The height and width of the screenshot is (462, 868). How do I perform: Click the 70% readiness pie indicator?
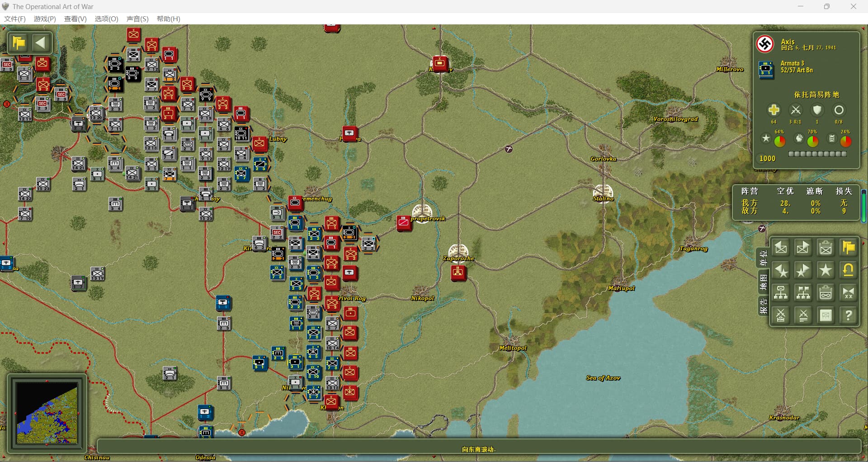click(x=812, y=141)
